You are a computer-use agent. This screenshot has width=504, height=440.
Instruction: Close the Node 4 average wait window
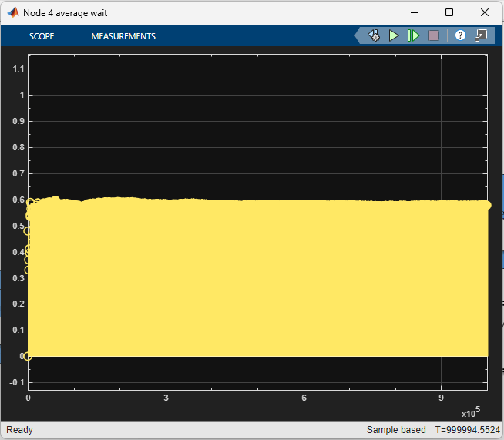click(x=485, y=13)
